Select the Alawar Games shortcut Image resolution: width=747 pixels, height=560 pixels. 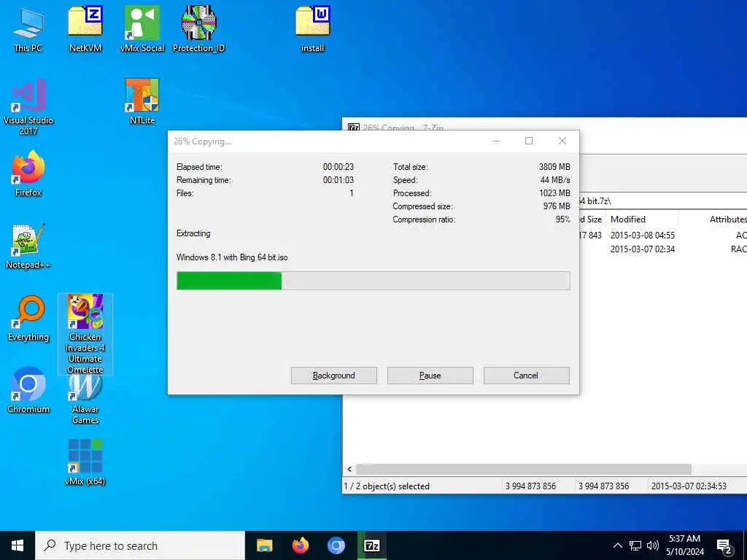point(85,397)
